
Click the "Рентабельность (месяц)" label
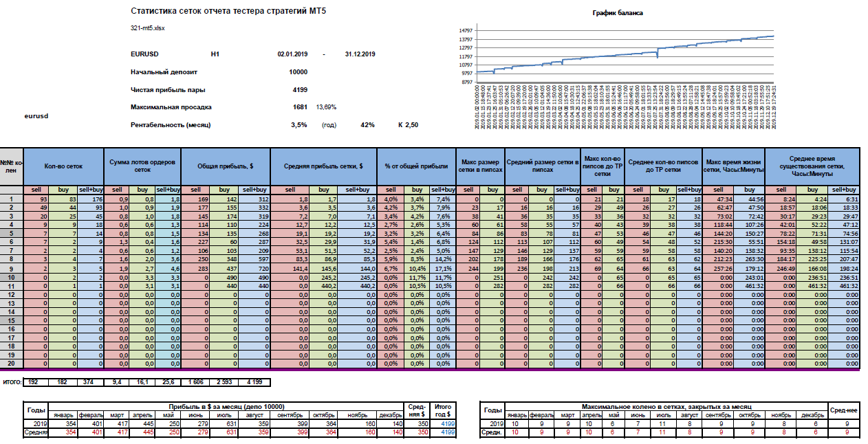coord(170,125)
